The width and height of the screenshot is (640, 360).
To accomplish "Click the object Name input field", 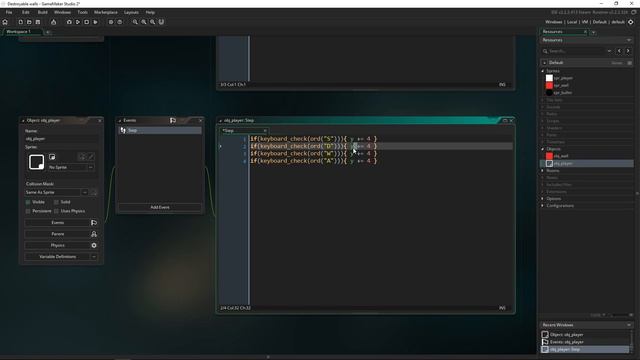I will point(61,139).
